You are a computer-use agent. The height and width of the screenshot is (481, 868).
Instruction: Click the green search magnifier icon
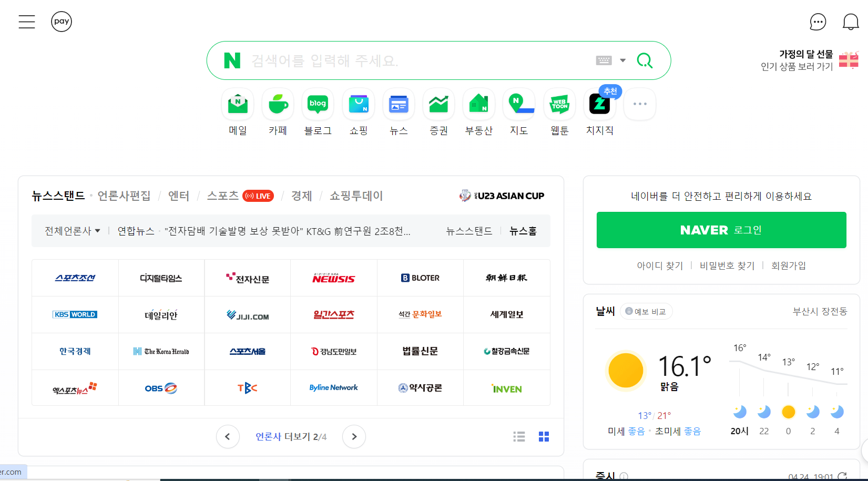pos(645,60)
